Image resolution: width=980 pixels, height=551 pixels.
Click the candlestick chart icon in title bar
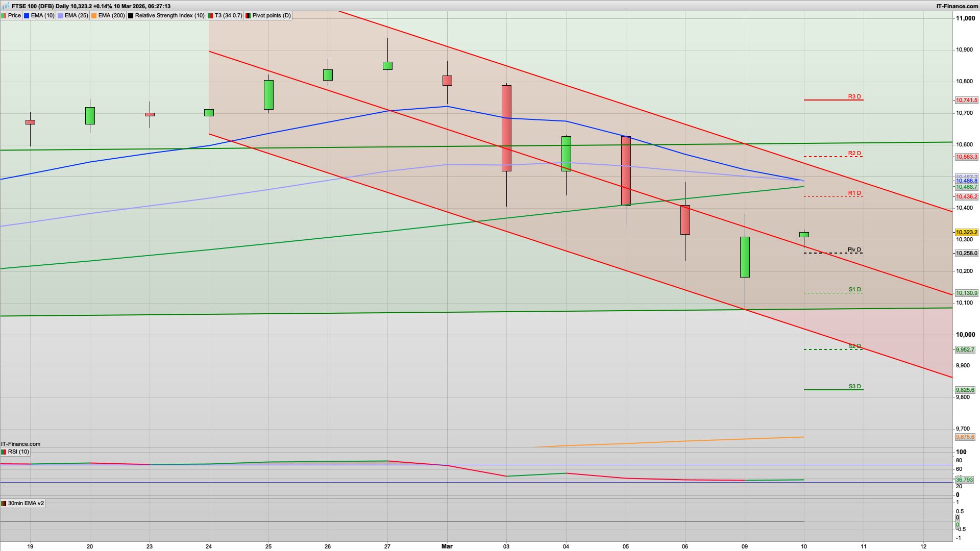click(5, 6)
